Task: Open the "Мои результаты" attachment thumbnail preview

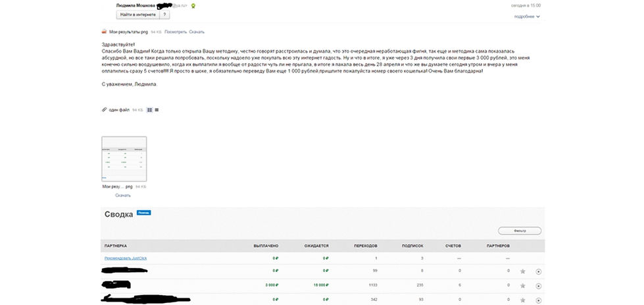Action: pyautogui.click(x=124, y=159)
